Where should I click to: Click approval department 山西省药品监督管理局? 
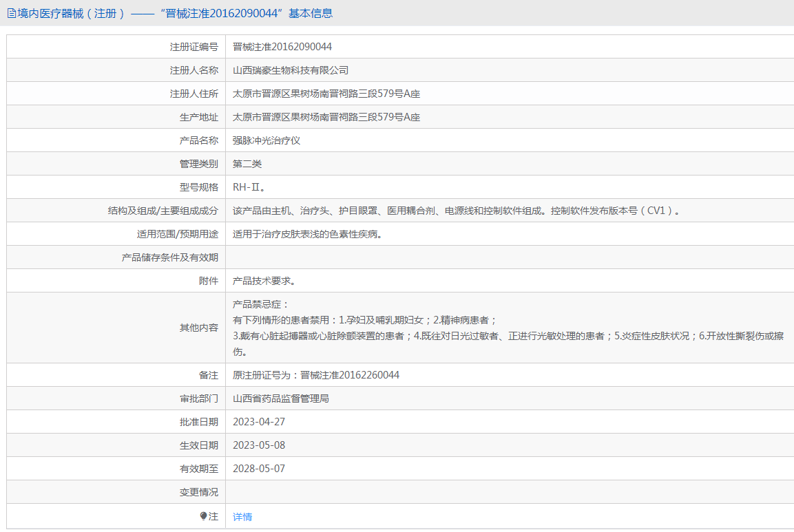click(x=280, y=398)
